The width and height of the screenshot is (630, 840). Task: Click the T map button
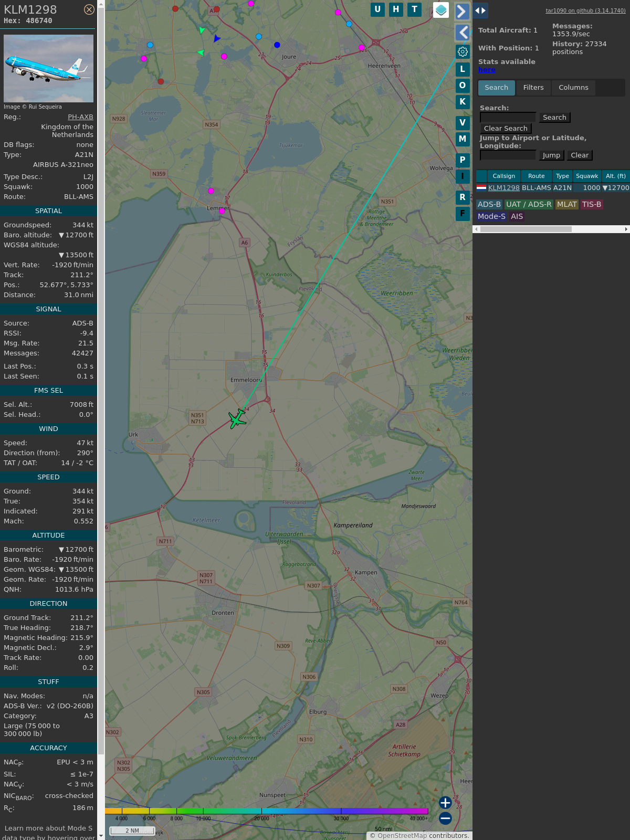(x=415, y=9)
